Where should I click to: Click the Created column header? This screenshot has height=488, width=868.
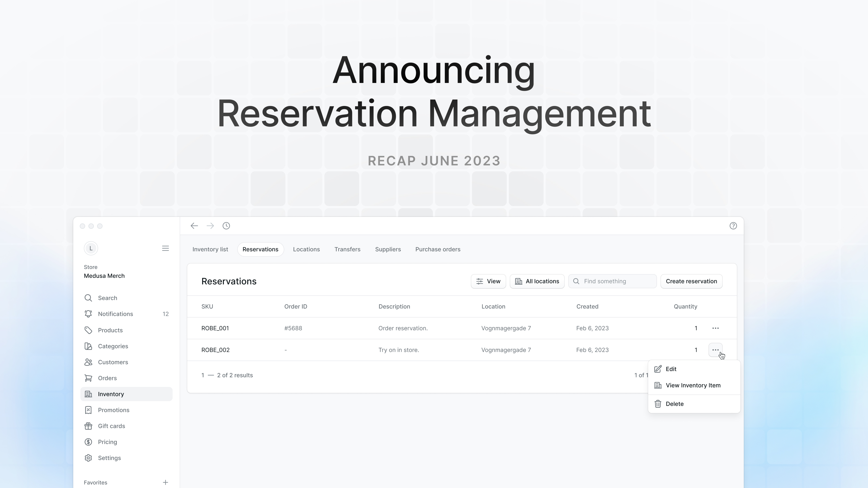(x=587, y=306)
